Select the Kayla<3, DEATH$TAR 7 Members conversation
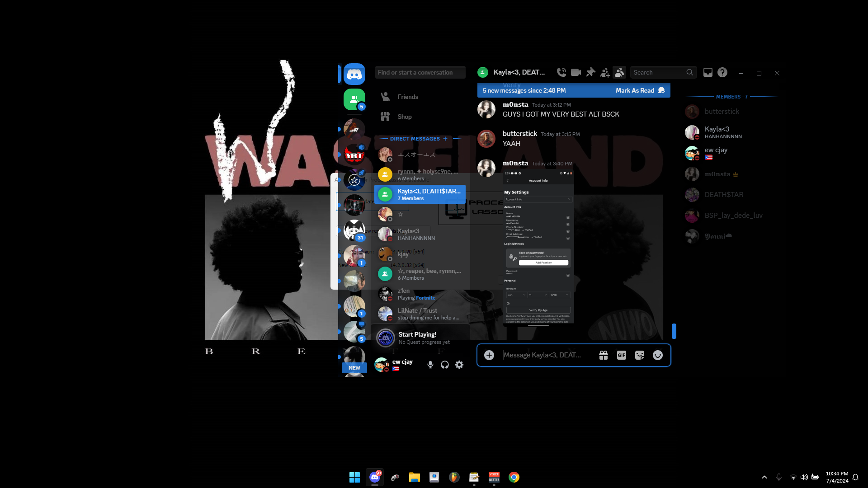Viewport: 868px width, 488px height. [420, 194]
